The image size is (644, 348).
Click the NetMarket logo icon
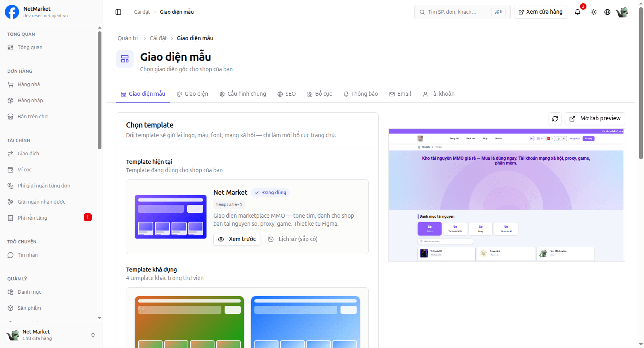pyautogui.click(x=12, y=12)
